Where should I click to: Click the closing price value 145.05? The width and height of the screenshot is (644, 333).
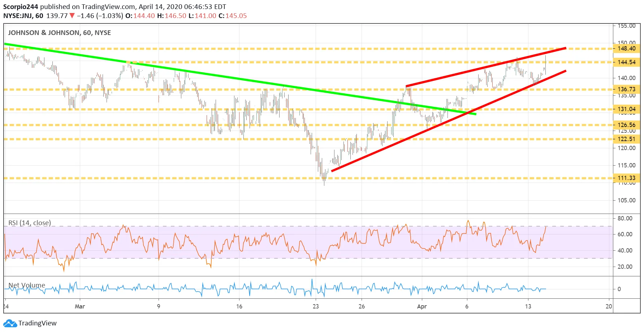(236, 16)
